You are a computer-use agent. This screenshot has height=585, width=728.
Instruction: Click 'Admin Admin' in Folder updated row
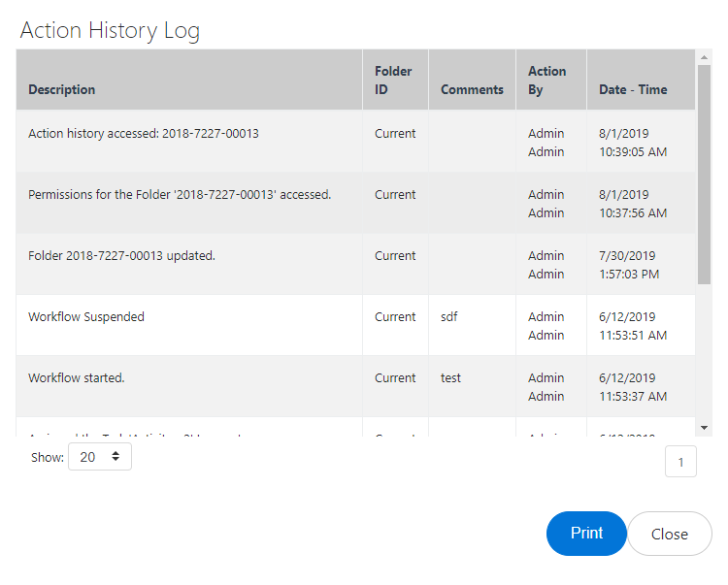(546, 265)
